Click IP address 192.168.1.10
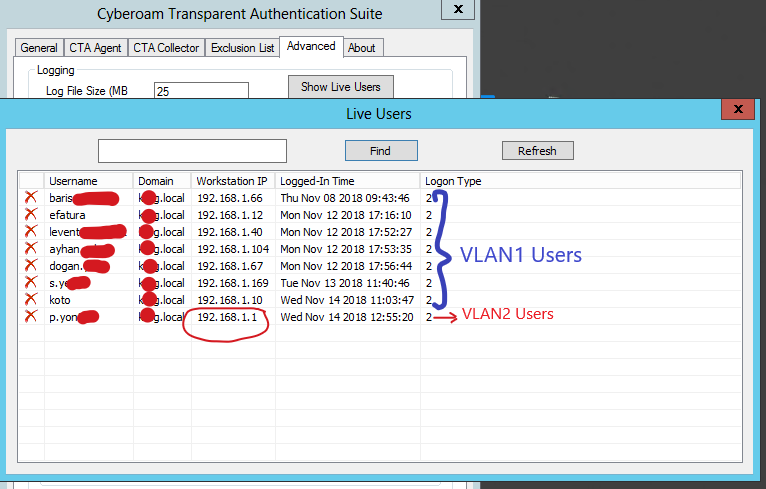766x489 pixels. 230,300
